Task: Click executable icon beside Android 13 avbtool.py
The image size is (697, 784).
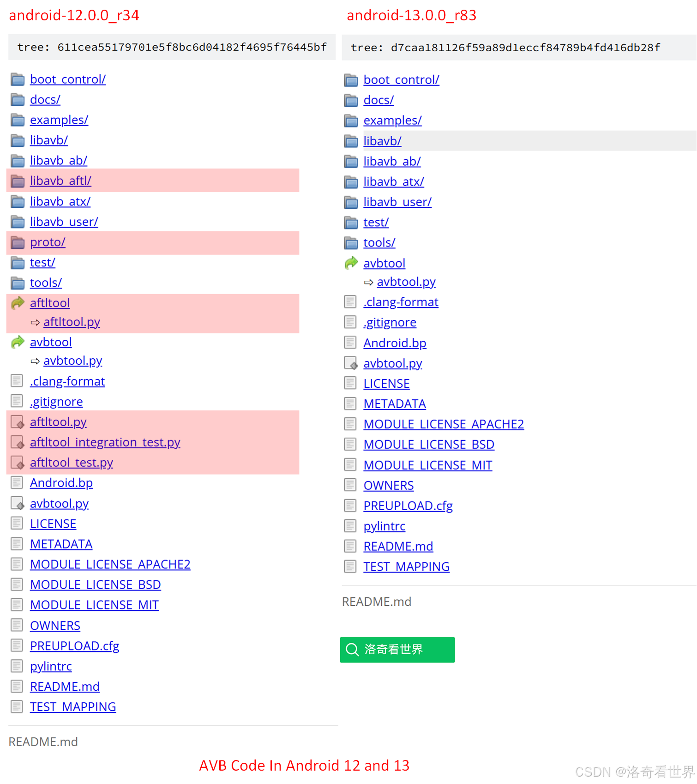Action: click(351, 363)
